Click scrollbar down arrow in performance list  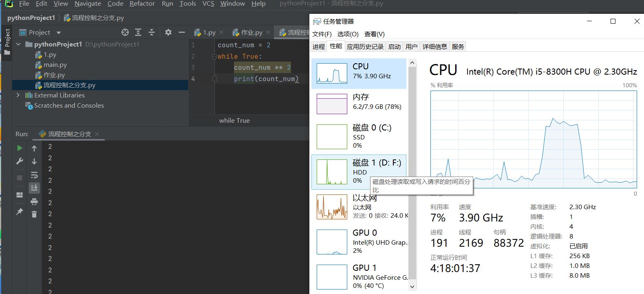click(x=412, y=287)
